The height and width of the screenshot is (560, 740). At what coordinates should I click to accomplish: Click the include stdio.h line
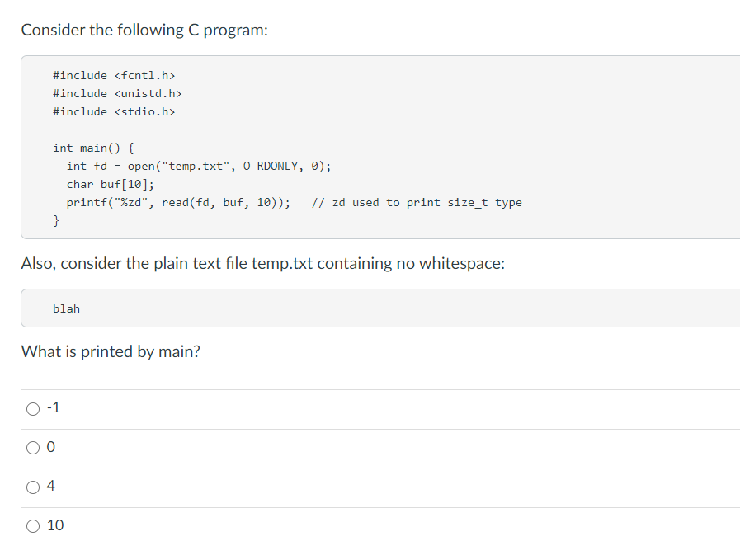[114, 111]
